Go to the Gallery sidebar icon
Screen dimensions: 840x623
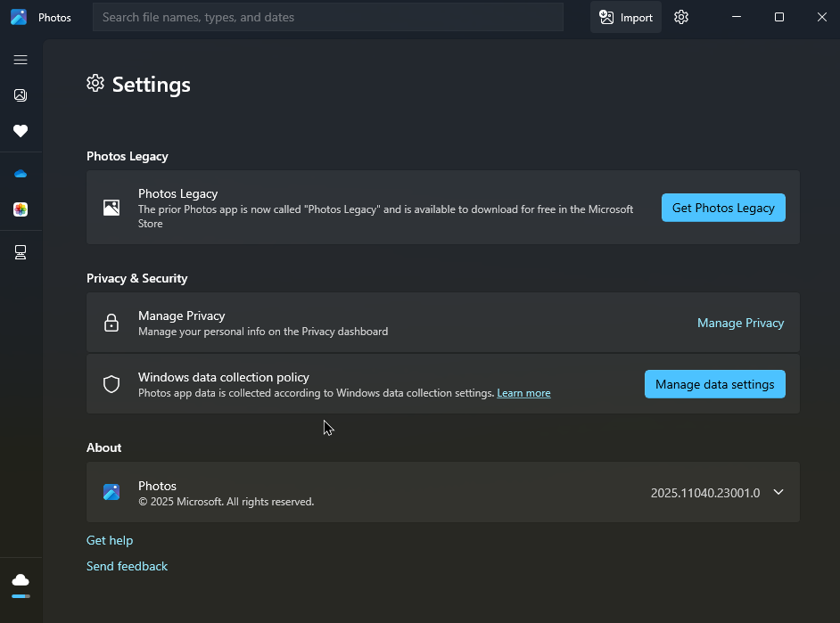21,95
